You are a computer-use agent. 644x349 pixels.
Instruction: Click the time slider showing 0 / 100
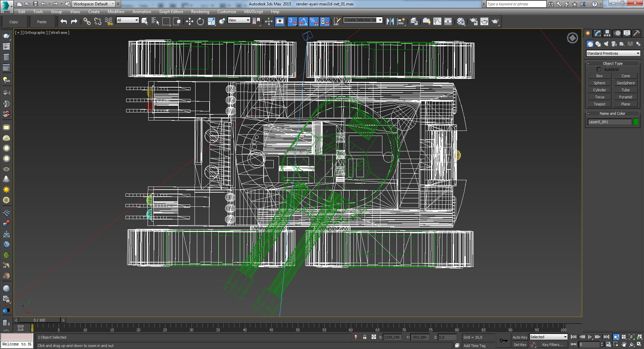click(40, 320)
